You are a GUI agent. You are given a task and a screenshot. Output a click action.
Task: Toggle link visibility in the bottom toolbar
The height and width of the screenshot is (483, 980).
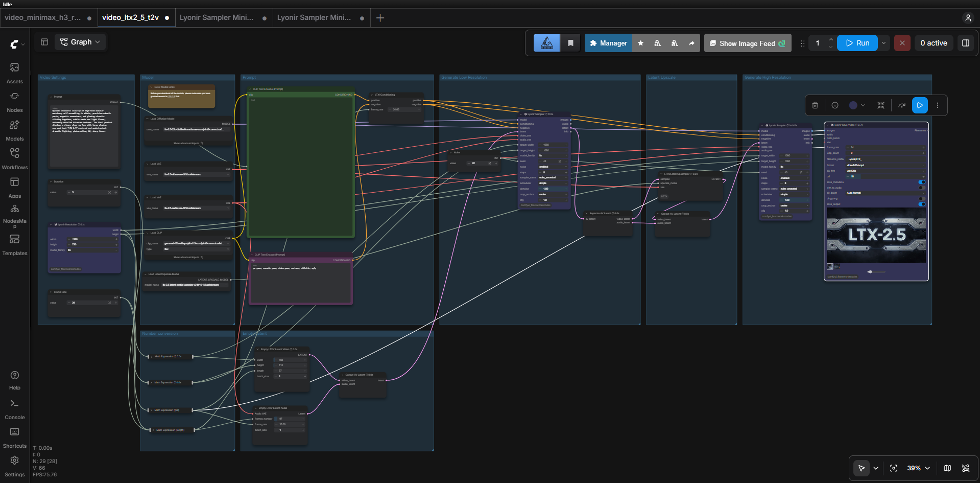click(966, 468)
